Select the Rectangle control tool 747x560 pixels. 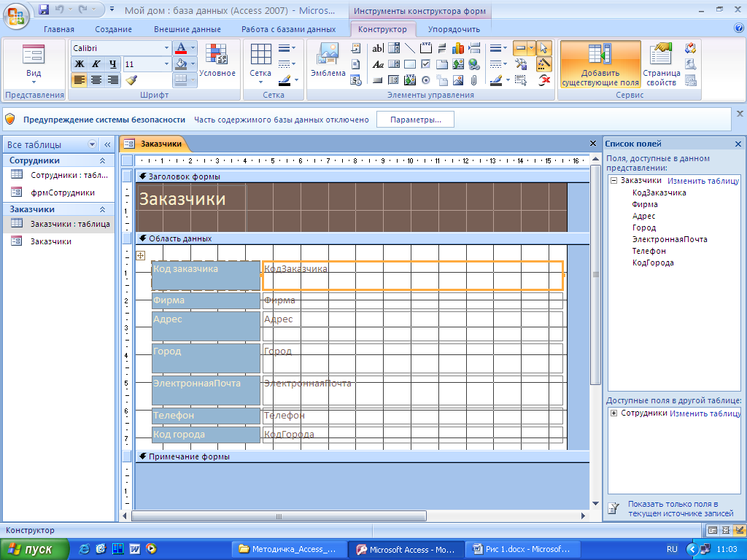[410, 64]
